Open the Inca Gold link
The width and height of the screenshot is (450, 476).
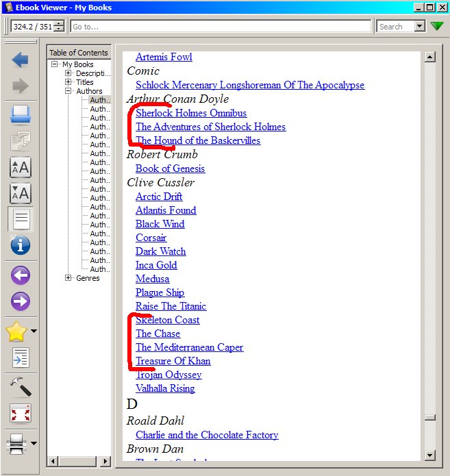(156, 265)
